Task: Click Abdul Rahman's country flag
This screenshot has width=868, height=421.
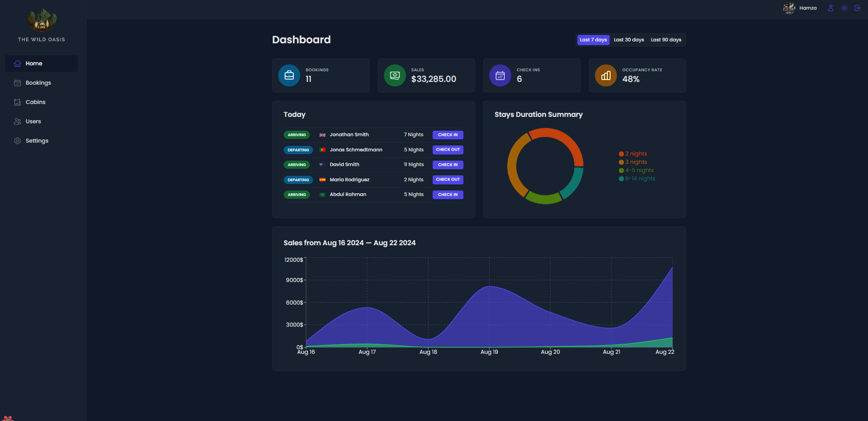Action: [x=322, y=195]
